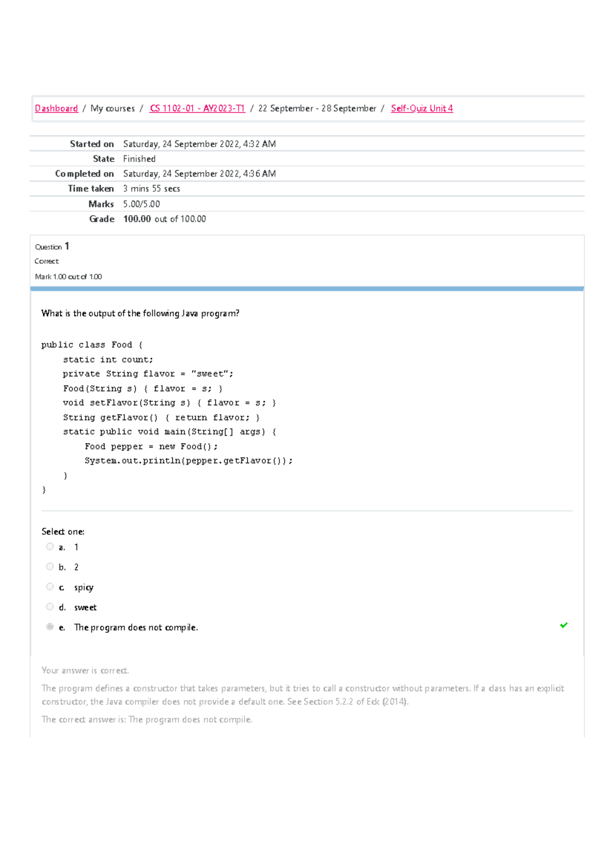Screen dimensions: 613x868
Task: Click the radio button icon for option a
Action: [50, 546]
